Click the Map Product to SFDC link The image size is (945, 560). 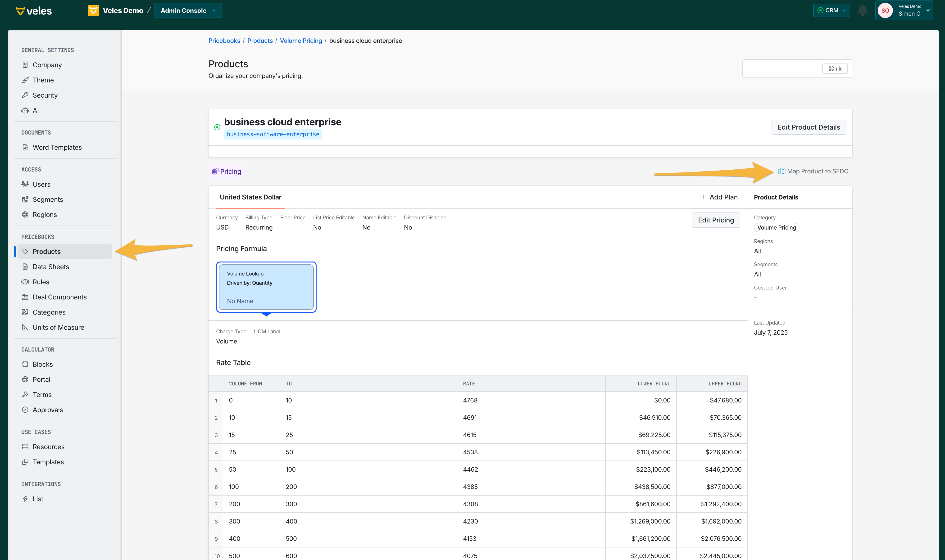(x=813, y=171)
